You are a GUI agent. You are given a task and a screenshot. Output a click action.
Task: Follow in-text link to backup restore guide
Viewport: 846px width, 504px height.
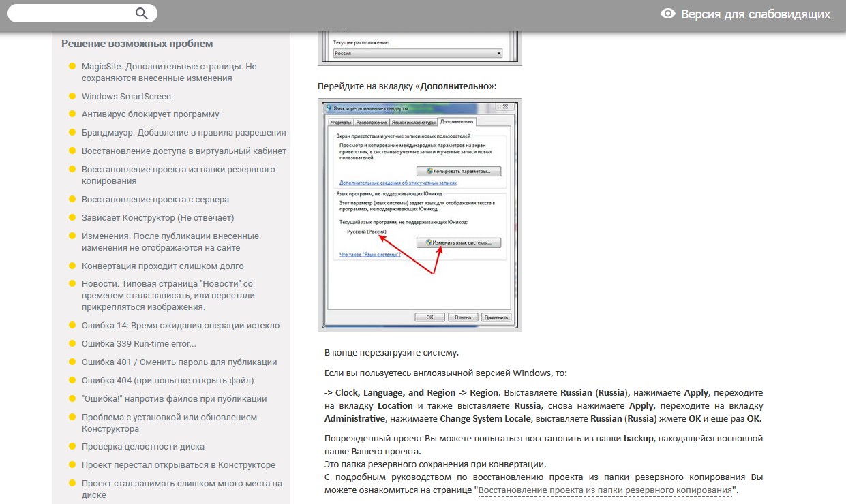605,490
